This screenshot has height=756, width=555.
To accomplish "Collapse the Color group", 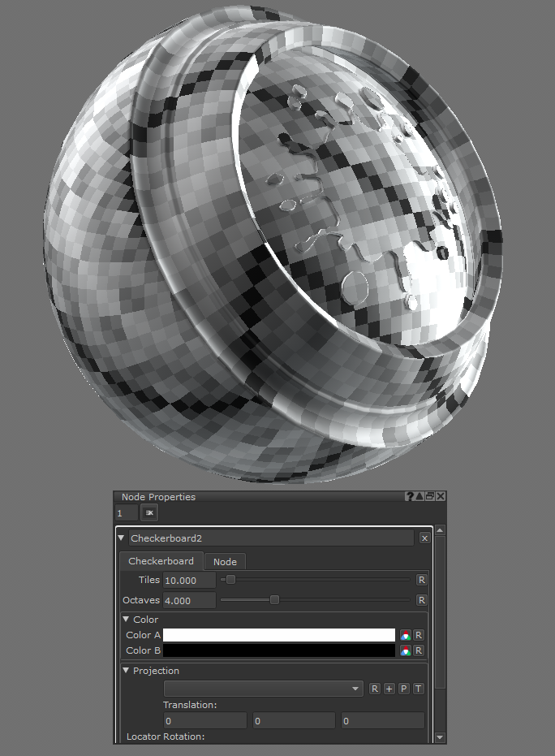I will [x=126, y=620].
